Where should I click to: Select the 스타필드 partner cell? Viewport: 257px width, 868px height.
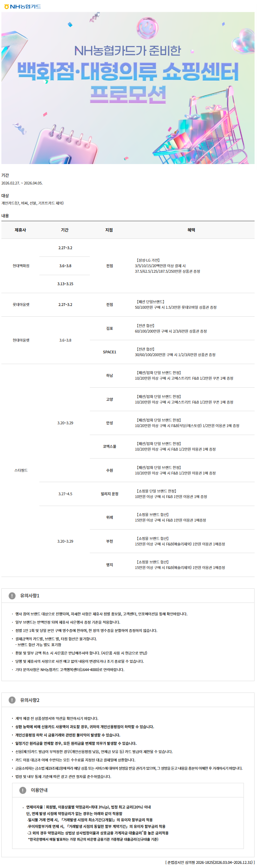[x=21, y=470]
